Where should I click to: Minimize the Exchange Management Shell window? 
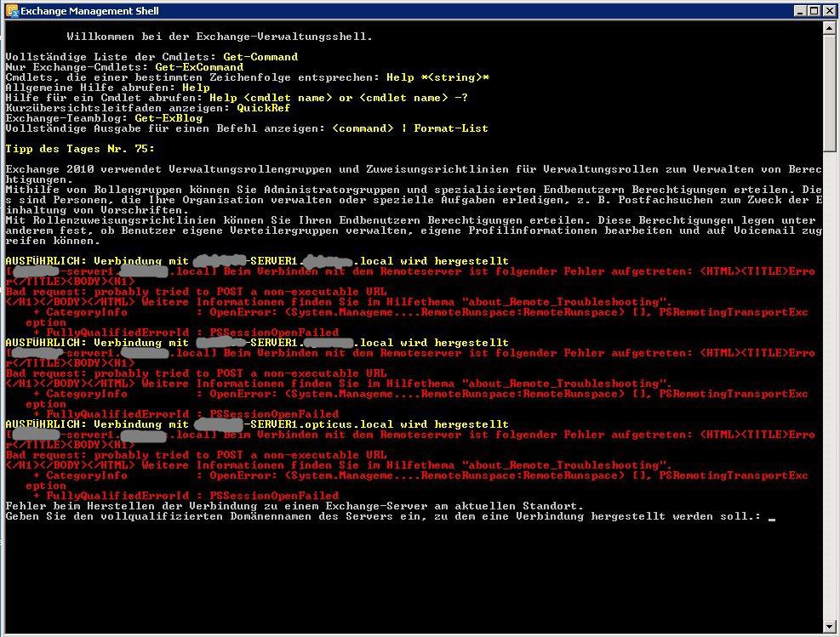800,11
